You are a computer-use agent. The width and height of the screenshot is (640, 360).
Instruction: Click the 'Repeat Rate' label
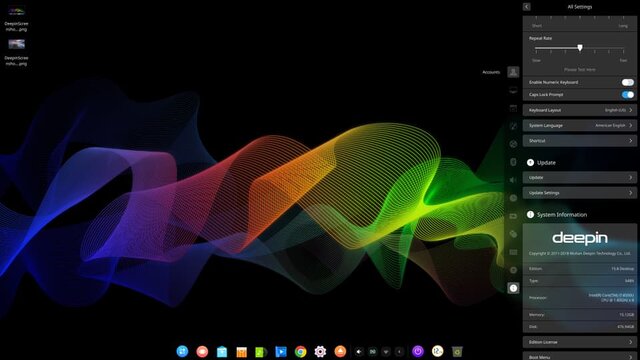pos(540,38)
